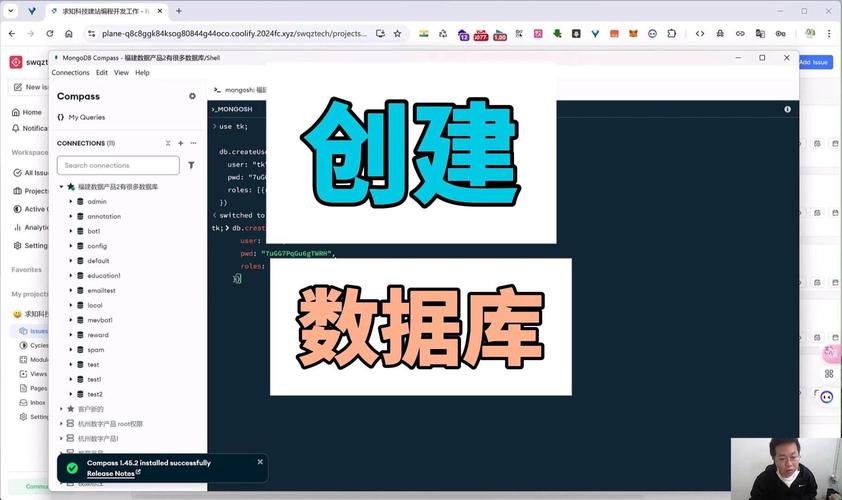Open connections three-dot options menu
This screenshot has height=500, width=842.
pyautogui.click(x=193, y=143)
